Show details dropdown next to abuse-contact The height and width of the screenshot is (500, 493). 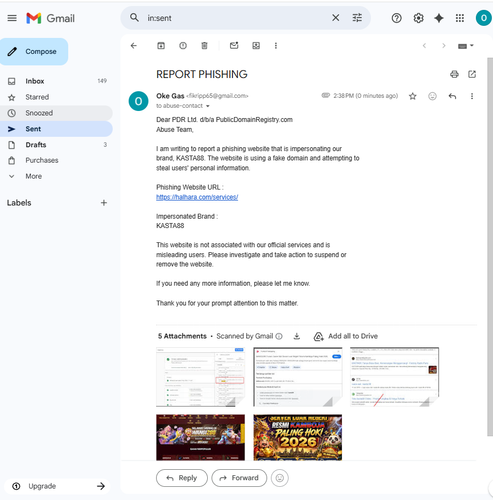[207, 106]
